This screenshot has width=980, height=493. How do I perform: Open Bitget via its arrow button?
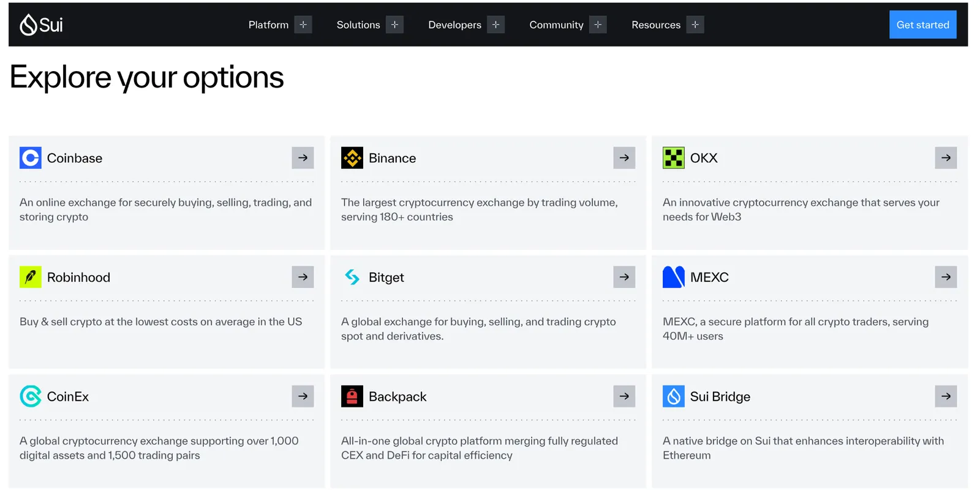pos(624,277)
